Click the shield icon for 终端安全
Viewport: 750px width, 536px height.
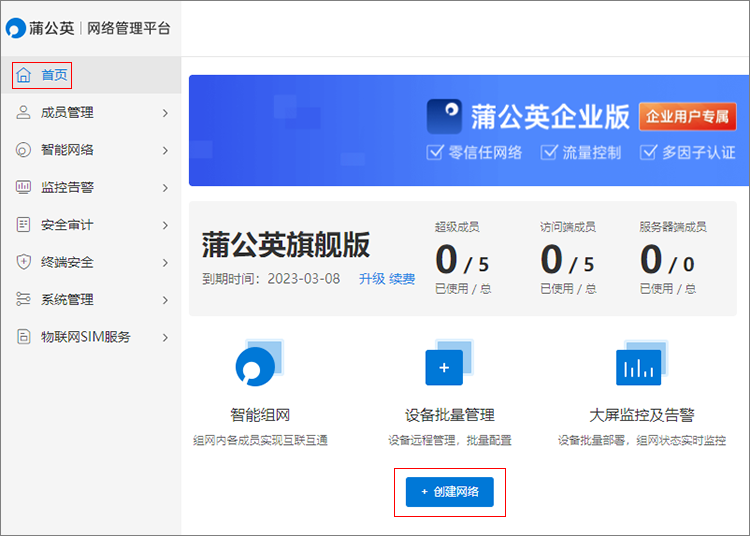pos(23,262)
